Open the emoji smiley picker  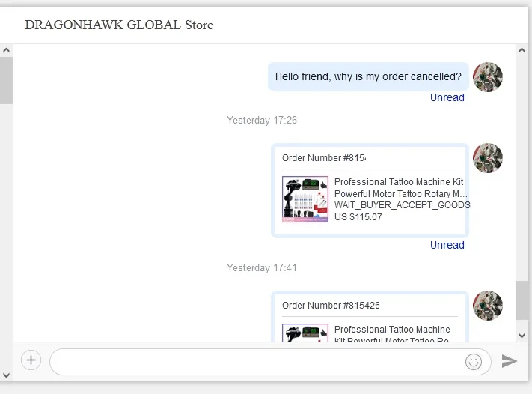coord(474,362)
